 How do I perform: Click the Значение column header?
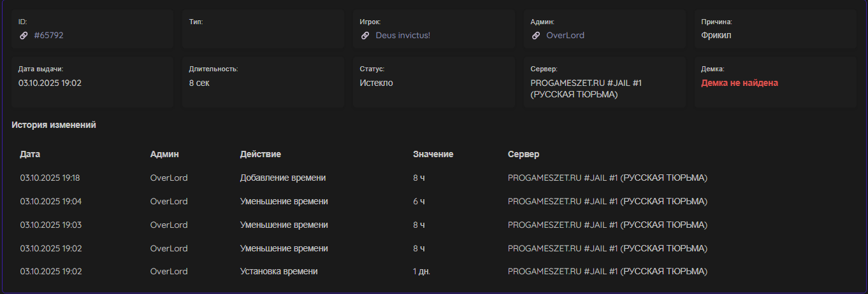point(433,155)
